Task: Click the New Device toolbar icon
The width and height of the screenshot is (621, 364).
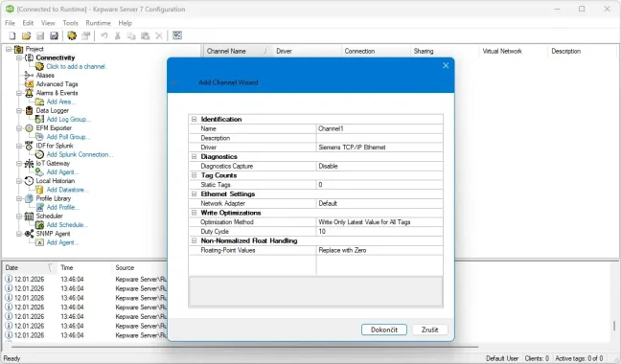Action: coord(85,36)
